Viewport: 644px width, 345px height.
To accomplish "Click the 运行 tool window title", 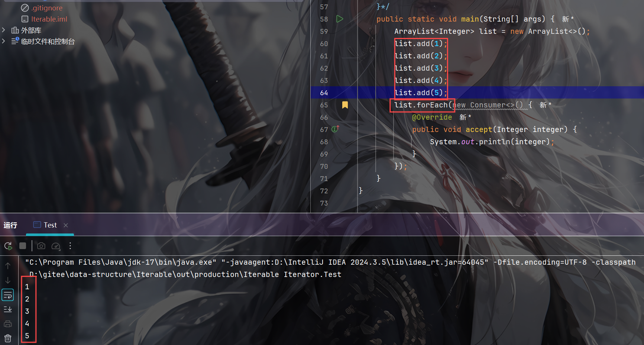I will [10, 225].
